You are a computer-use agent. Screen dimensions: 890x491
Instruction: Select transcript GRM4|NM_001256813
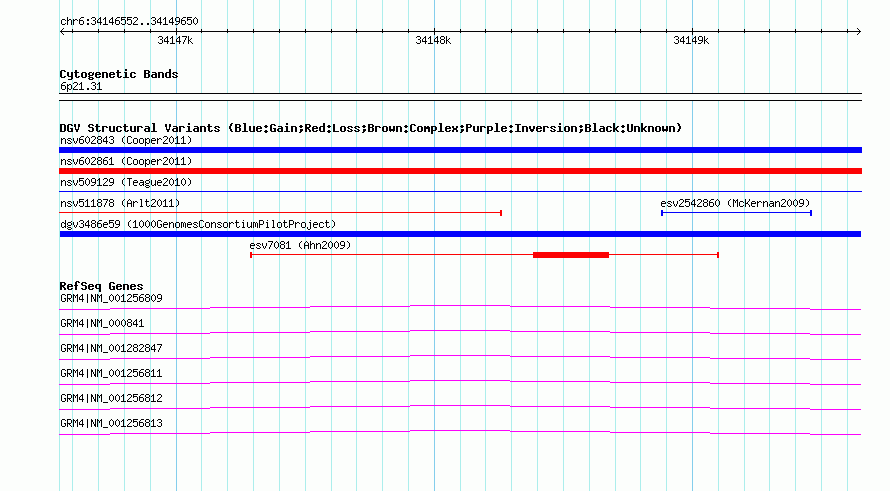click(x=111, y=423)
